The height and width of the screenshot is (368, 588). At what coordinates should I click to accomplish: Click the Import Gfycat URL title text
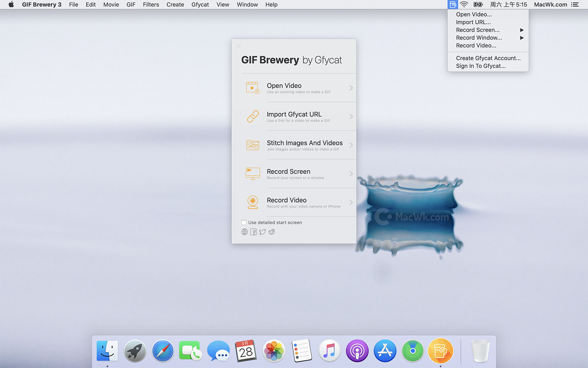[294, 114]
